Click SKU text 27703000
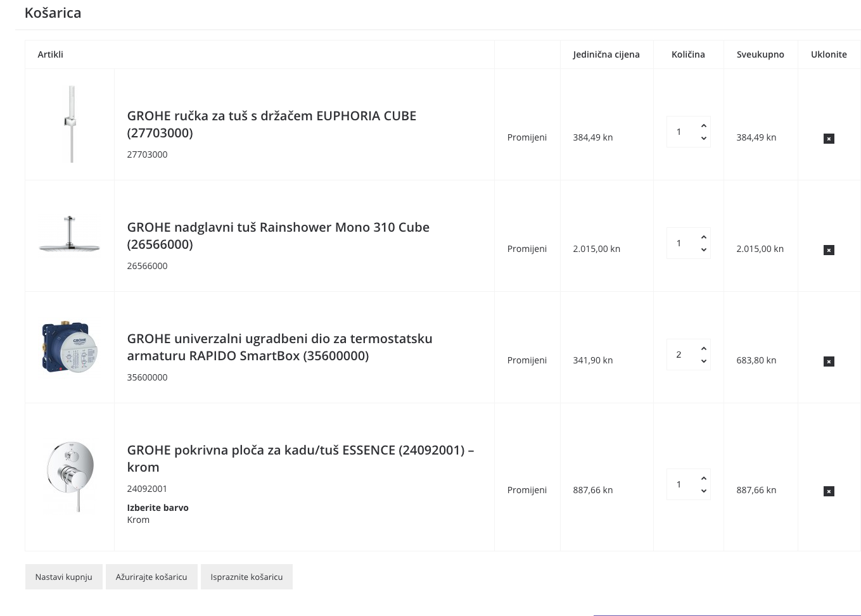This screenshot has width=861, height=616. (147, 154)
